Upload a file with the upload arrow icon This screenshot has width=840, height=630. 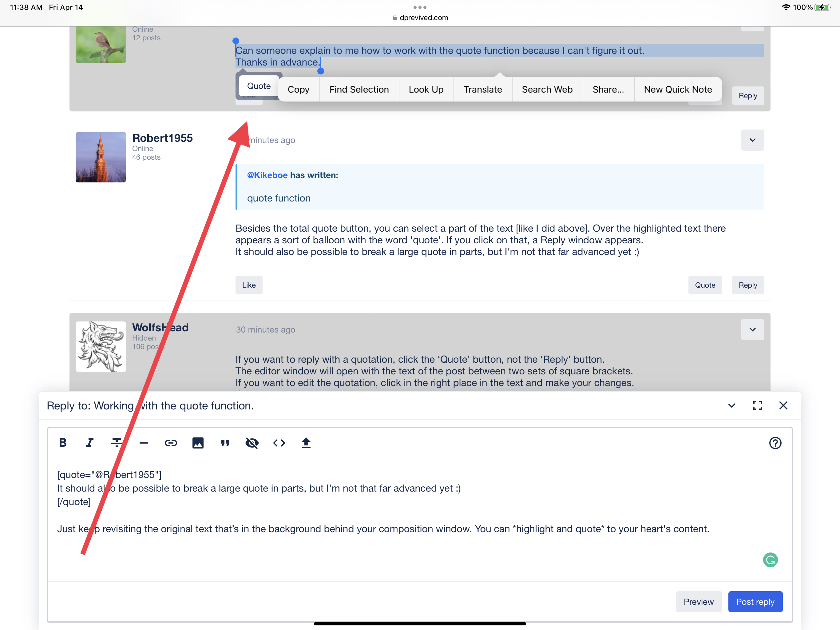306,443
